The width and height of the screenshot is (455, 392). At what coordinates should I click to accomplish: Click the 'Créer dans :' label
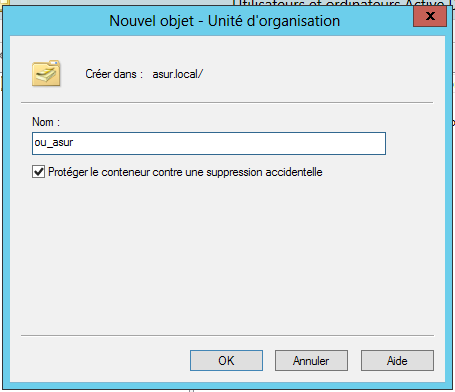tap(114, 74)
